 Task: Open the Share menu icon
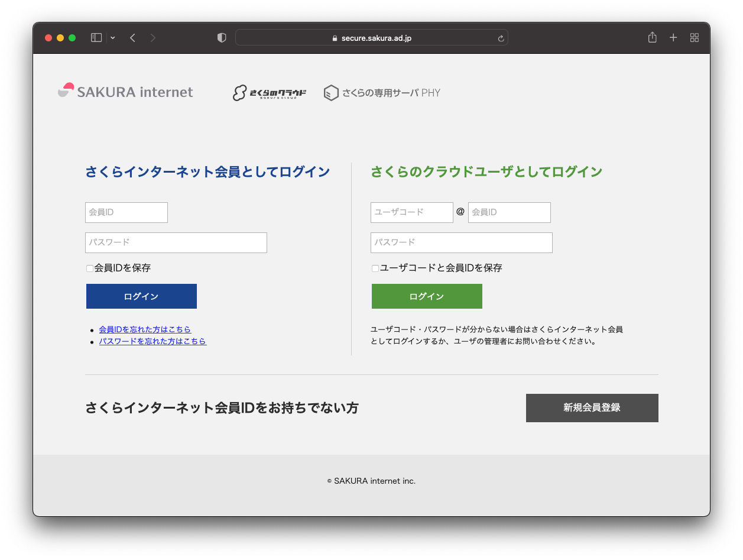653,37
